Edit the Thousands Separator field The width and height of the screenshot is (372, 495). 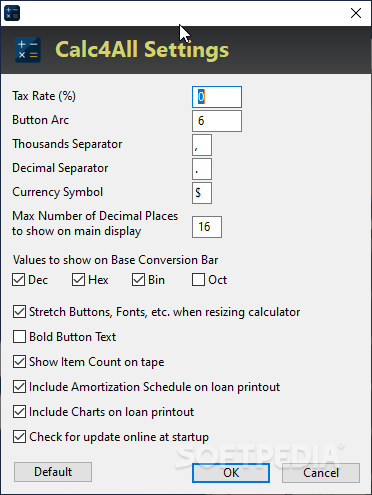coord(202,145)
